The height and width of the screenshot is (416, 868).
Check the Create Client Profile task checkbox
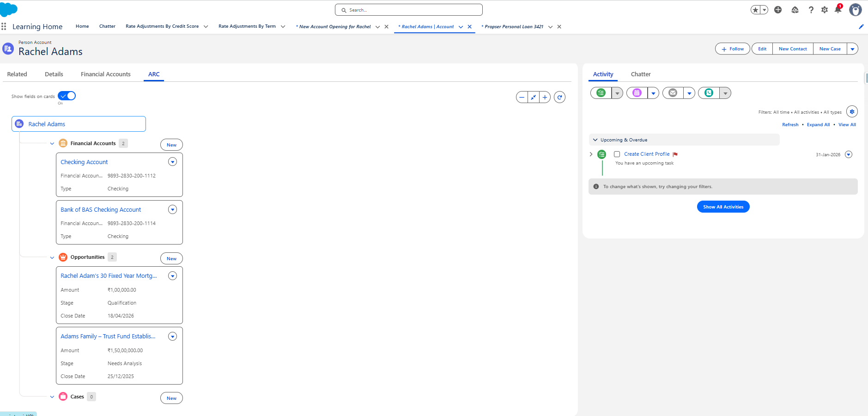click(617, 154)
